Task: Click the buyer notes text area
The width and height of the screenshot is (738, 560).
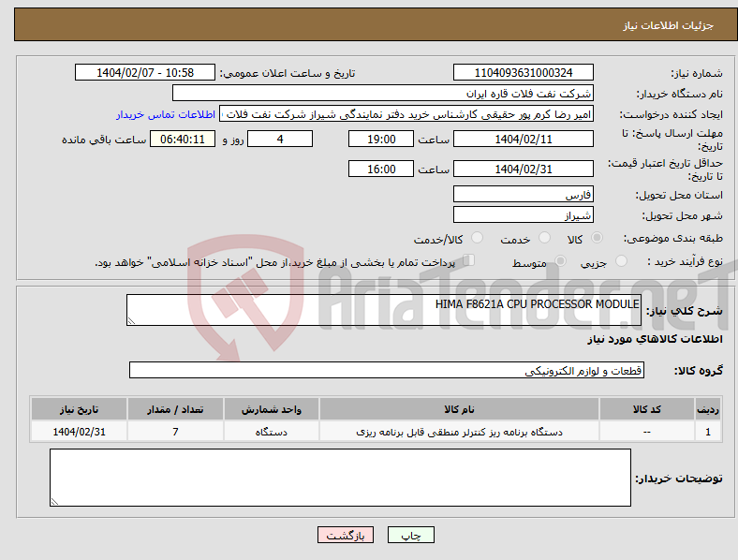Action: click(340, 478)
